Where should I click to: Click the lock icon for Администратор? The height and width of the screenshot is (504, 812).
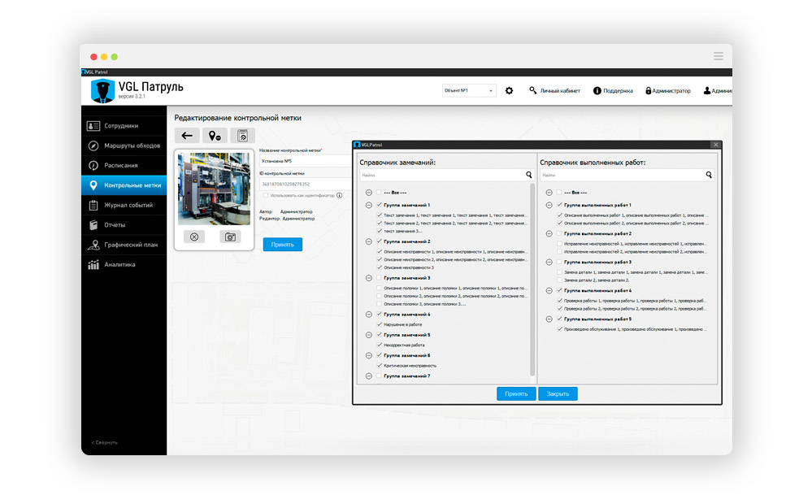coord(649,91)
